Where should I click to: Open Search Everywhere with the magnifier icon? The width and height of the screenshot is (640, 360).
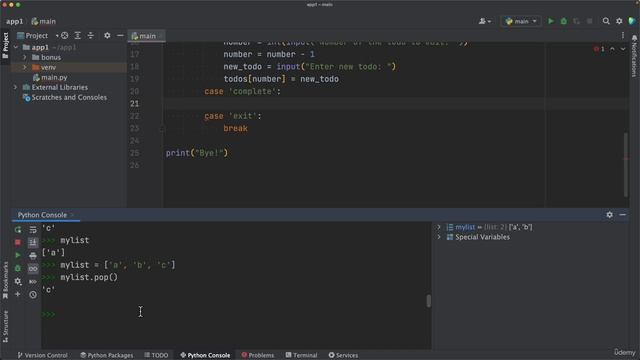(606, 21)
